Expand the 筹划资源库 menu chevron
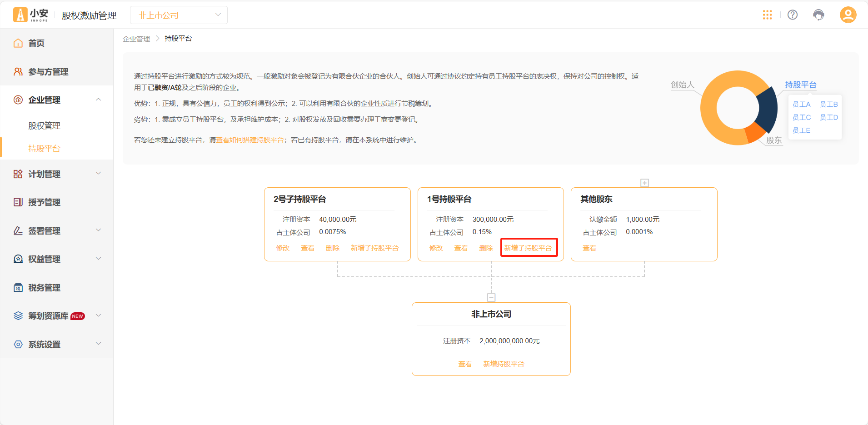Viewport: 868px width, 425px height. (99, 315)
